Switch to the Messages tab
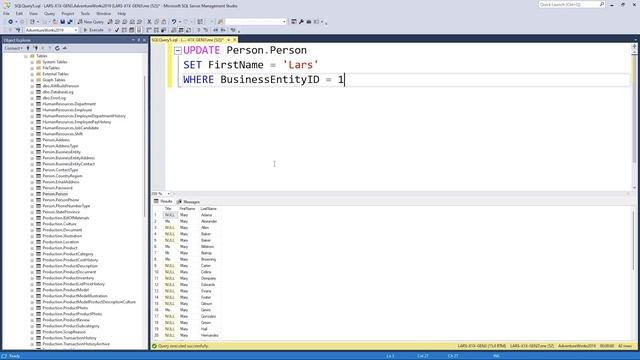This screenshot has width=640, height=360. [x=189, y=202]
